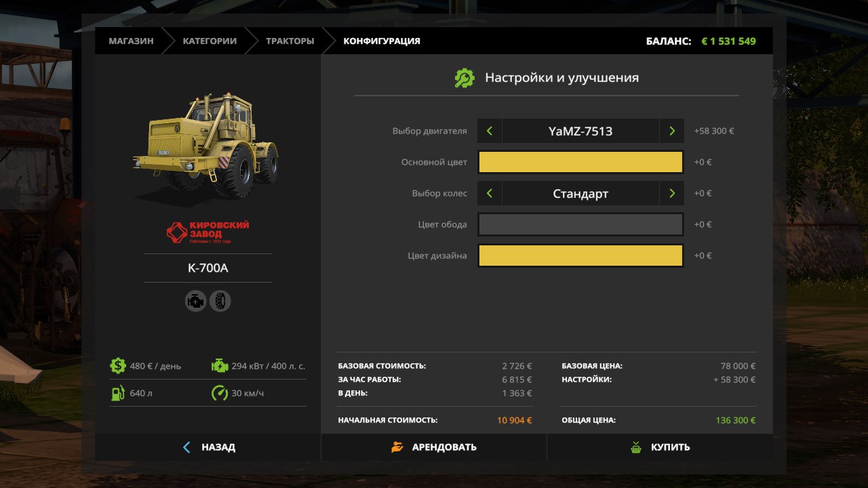Open the Тракторы breadcrumb
The image size is (868, 488).
[x=290, y=41]
